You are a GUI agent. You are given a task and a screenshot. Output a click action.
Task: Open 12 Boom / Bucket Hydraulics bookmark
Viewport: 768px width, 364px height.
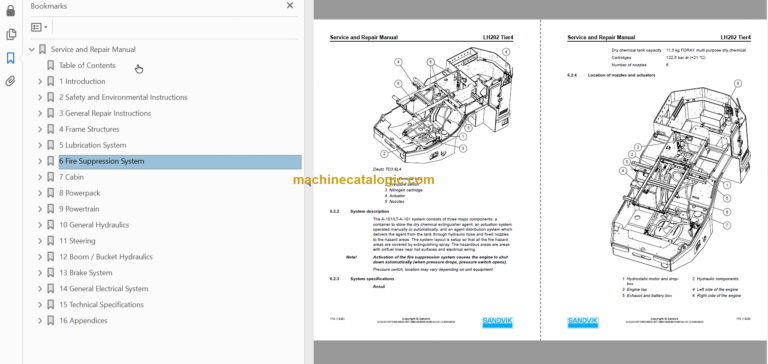click(106, 257)
